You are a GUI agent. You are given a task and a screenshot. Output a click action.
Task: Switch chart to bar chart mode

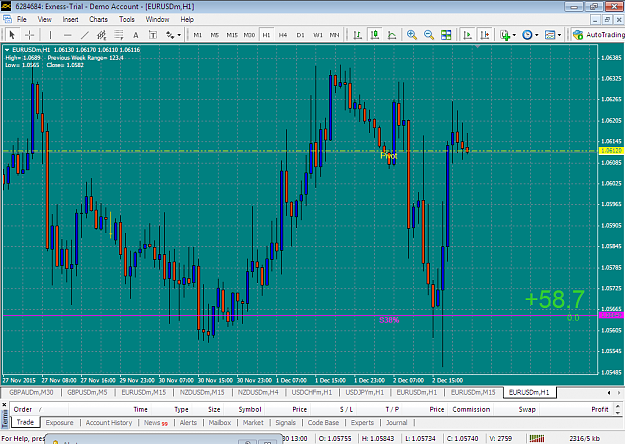tap(358, 35)
